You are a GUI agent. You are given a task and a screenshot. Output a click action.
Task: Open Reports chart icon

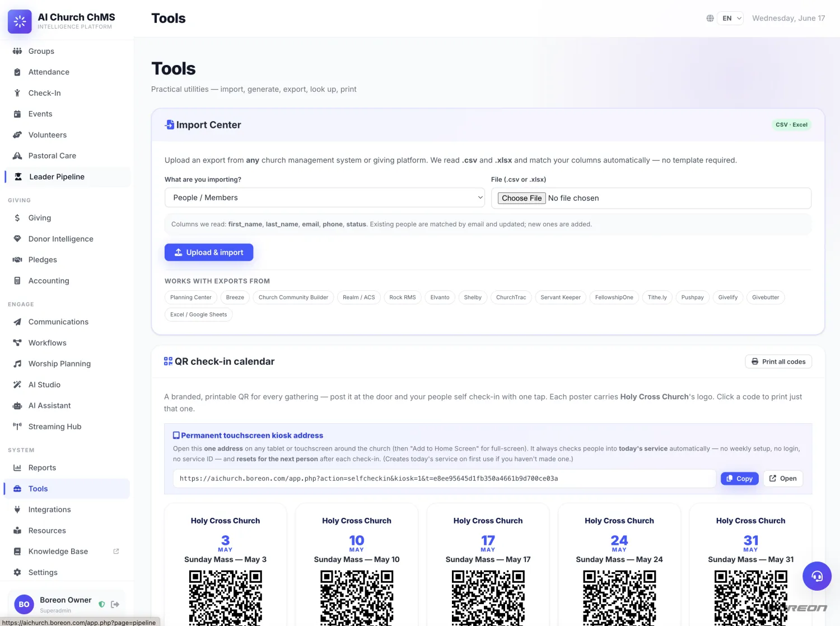coord(17,468)
